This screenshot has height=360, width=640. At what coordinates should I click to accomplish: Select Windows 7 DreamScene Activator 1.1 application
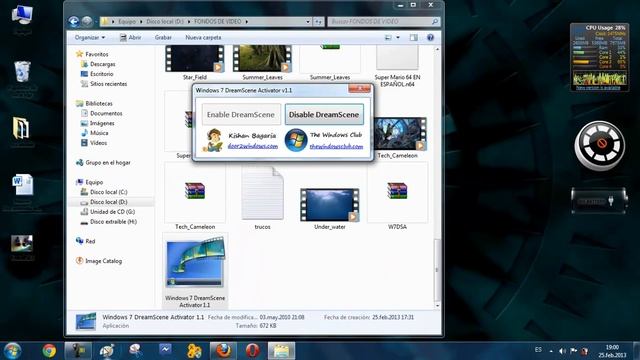195,270
